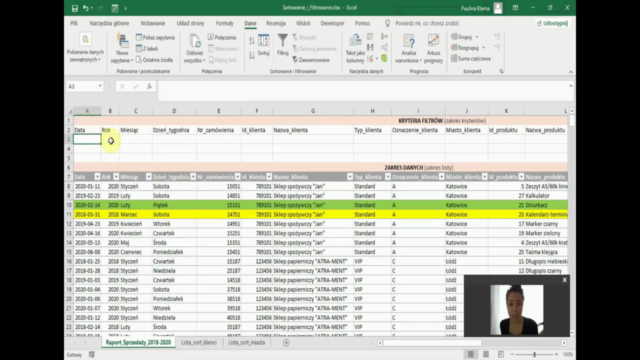Open filter dropdown for Rok column
Screen dimensions: 640x360
tap(116, 177)
